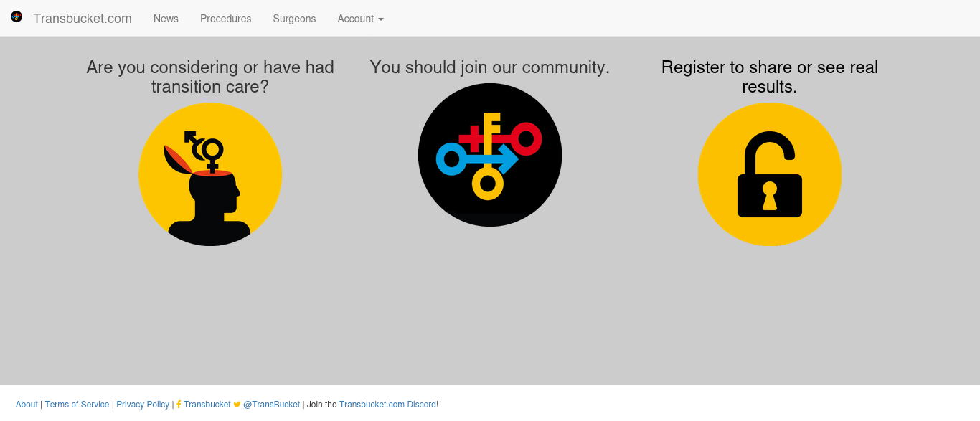Open the News menu item
The image size is (980, 421).
coord(166,19)
